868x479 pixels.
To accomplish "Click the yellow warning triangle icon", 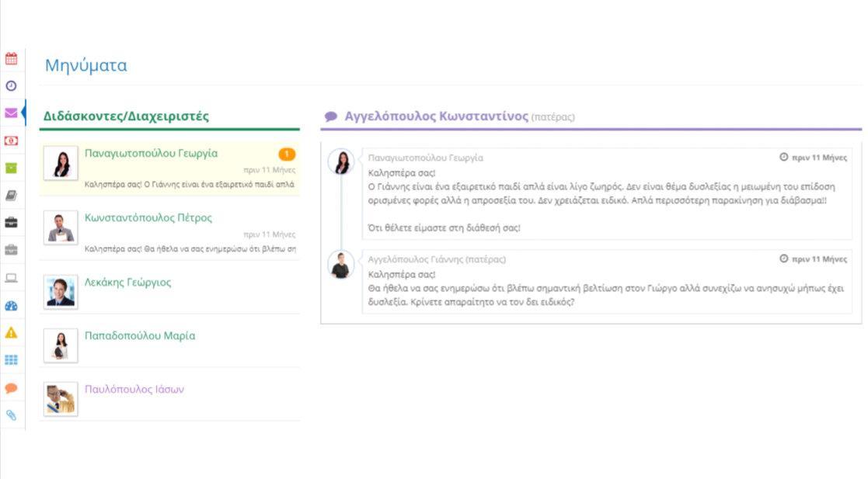I will point(11,332).
